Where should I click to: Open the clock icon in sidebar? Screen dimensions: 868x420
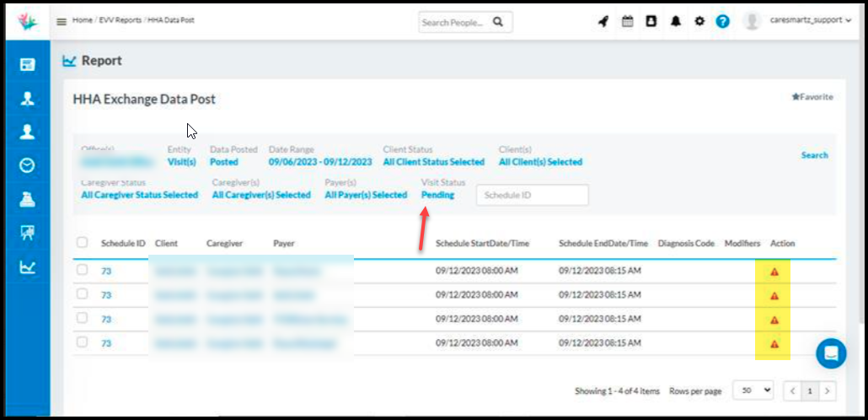coord(27,165)
